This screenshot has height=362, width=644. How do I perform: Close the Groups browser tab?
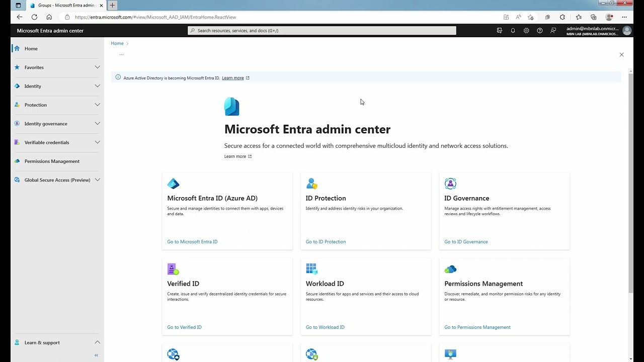[x=101, y=6]
